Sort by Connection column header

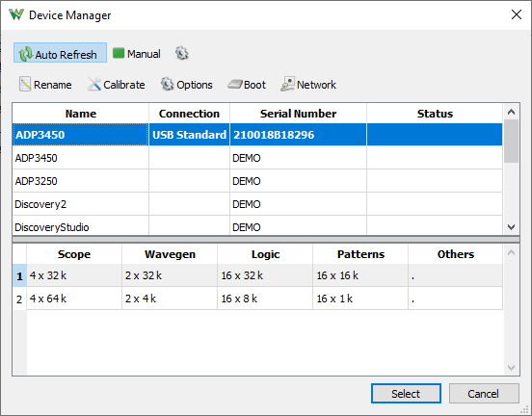tap(189, 114)
